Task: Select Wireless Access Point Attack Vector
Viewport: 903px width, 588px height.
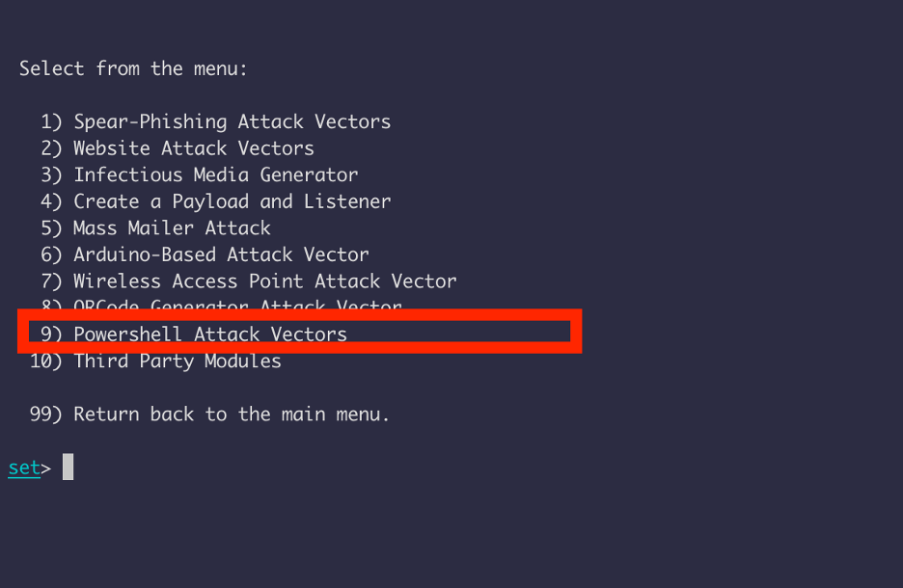Action: tap(248, 281)
